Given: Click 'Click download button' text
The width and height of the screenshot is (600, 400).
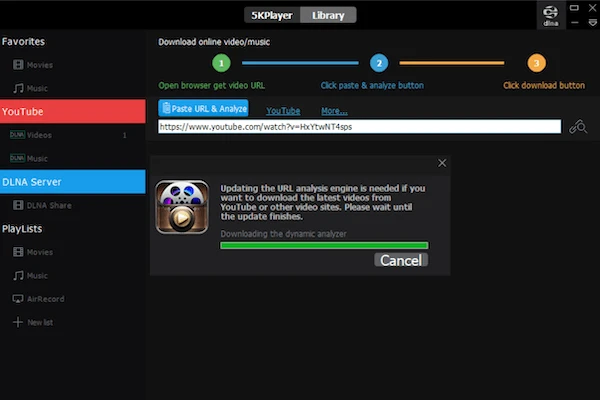Looking at the screenshot, I should (x=544, y=85).
